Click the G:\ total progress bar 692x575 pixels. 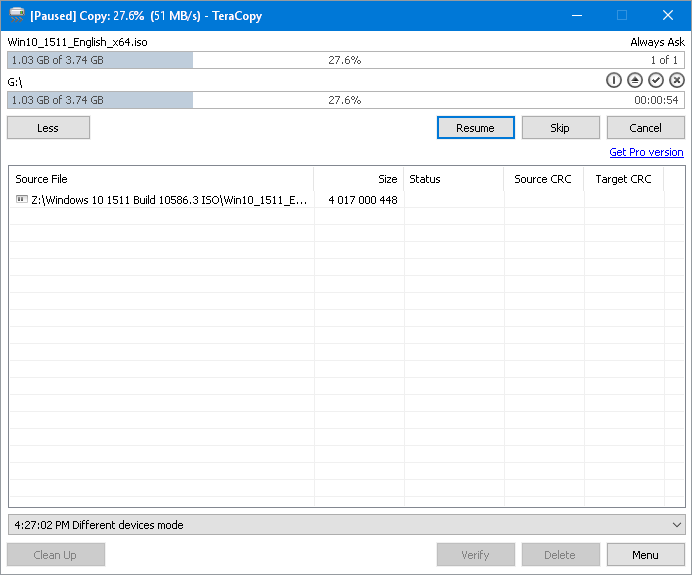(x=346, y=100)
